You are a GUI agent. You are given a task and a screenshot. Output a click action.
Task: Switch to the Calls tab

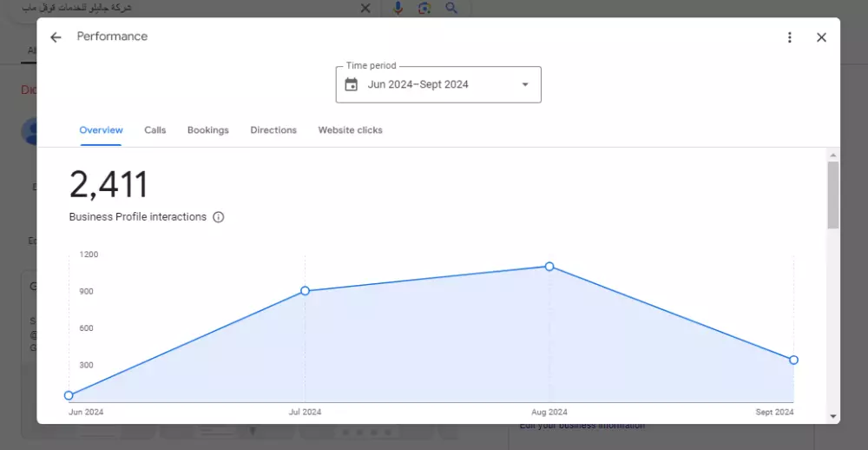[x=155, y=130]
